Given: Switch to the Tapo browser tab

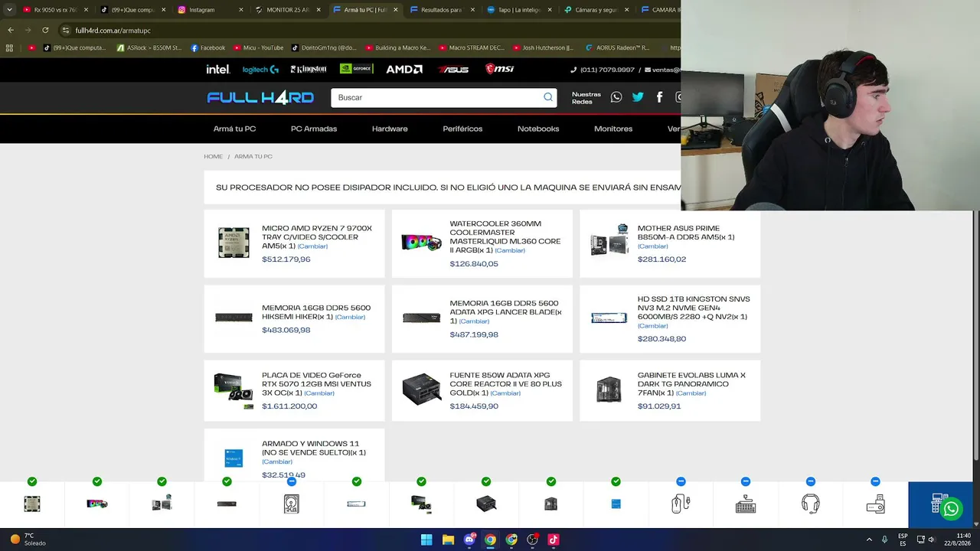Looking at the screenshot, I should click(519, 10).
